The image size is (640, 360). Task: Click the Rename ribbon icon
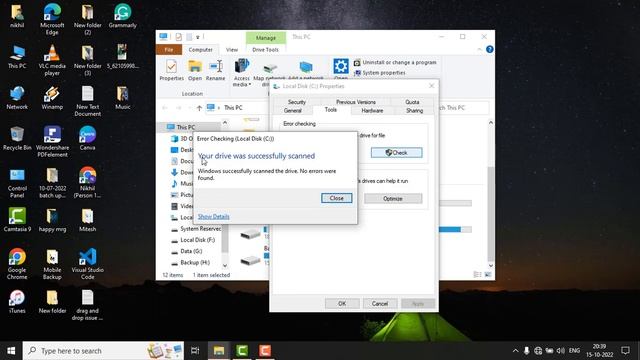pyautogui.click(x=216, y=70)
